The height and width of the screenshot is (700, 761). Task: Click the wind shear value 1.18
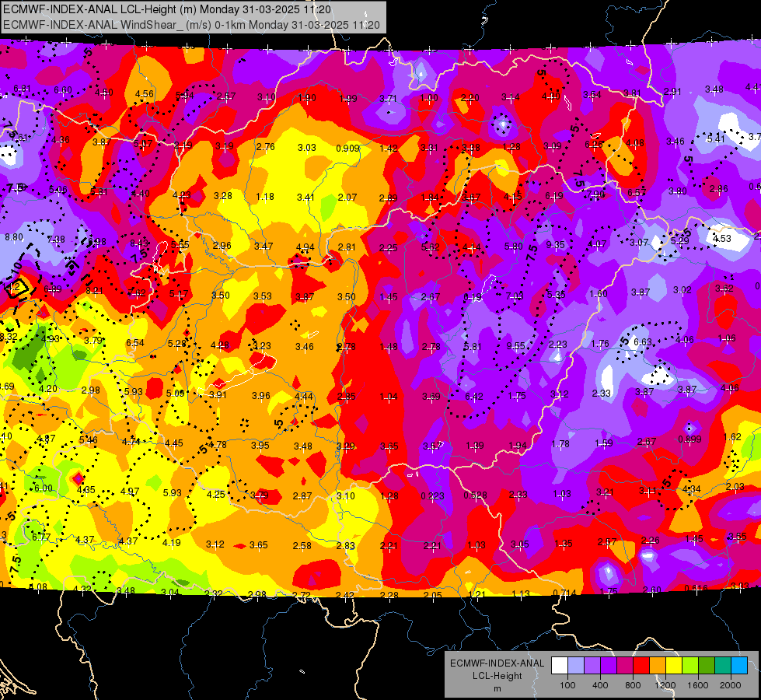coord(265,196)
